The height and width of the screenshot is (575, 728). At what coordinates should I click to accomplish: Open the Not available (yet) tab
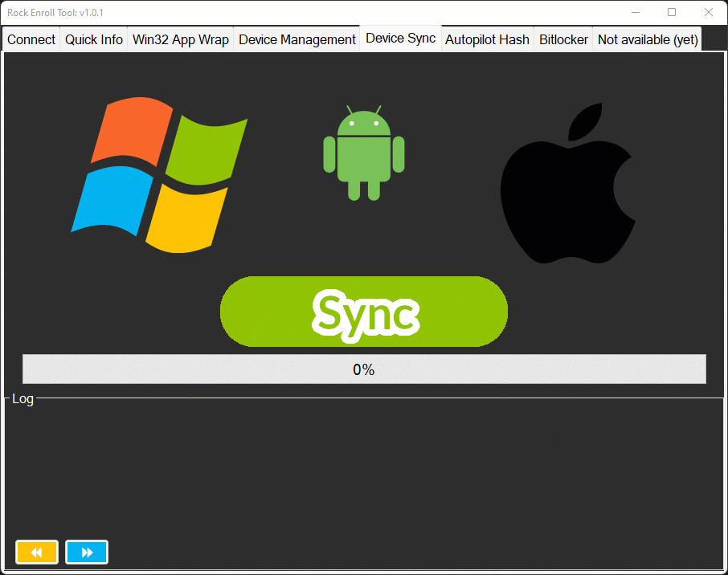click(x=648, y=39)
